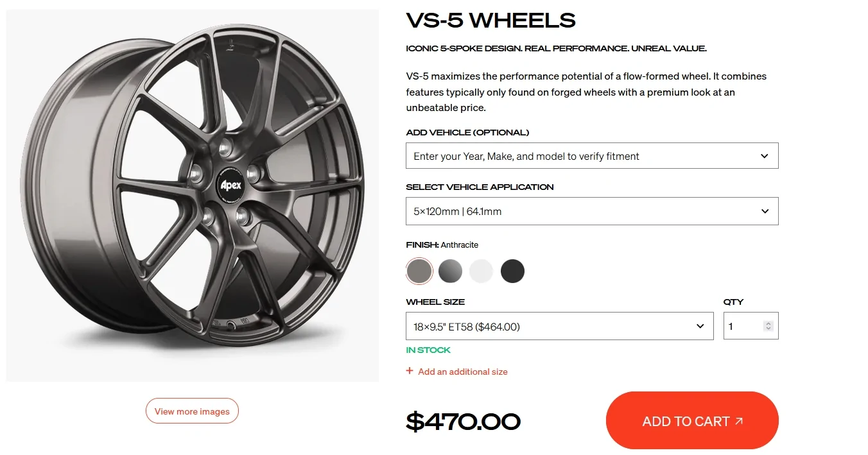This screenshot has width=868, height=455.
Task: Click the quantity stepper down arrow
Action: [x=768, y=329]
